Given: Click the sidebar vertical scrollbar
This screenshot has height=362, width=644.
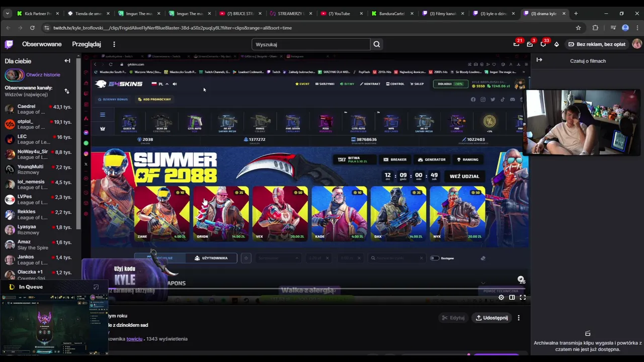Looking at the screenshot, I should 78,143.
